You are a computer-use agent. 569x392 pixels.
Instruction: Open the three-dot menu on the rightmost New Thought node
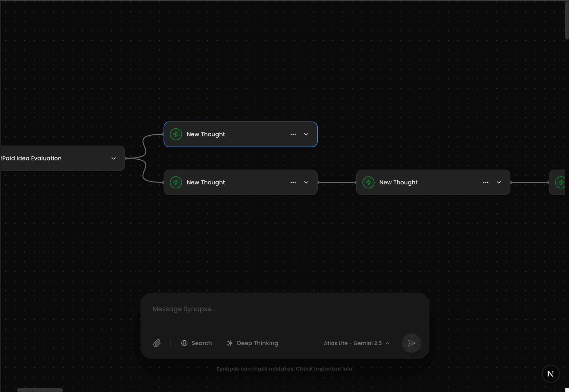coord(485,182)
